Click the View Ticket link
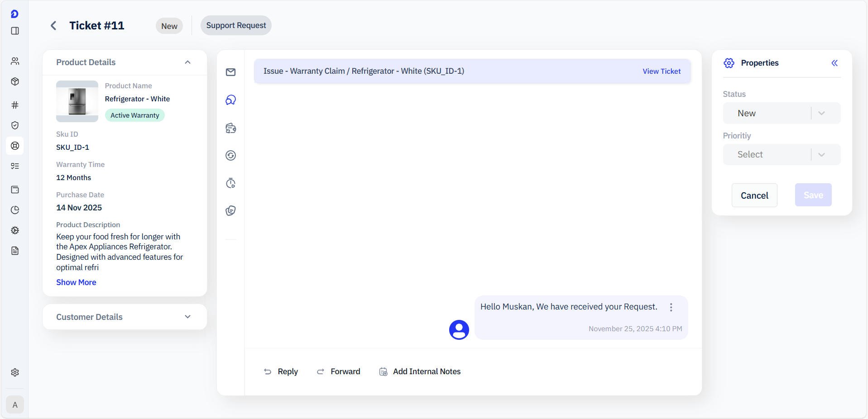The image size is (868, 419). pyautogui.click(x=661, y=71)
